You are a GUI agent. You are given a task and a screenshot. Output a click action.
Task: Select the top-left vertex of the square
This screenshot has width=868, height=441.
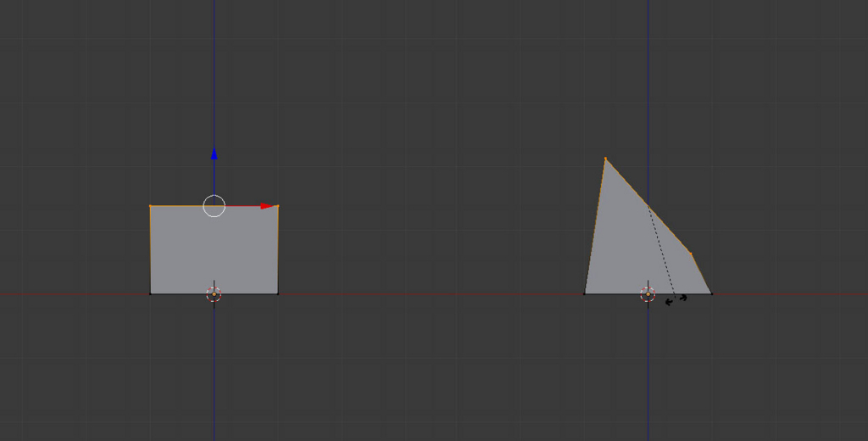point(151,206)
